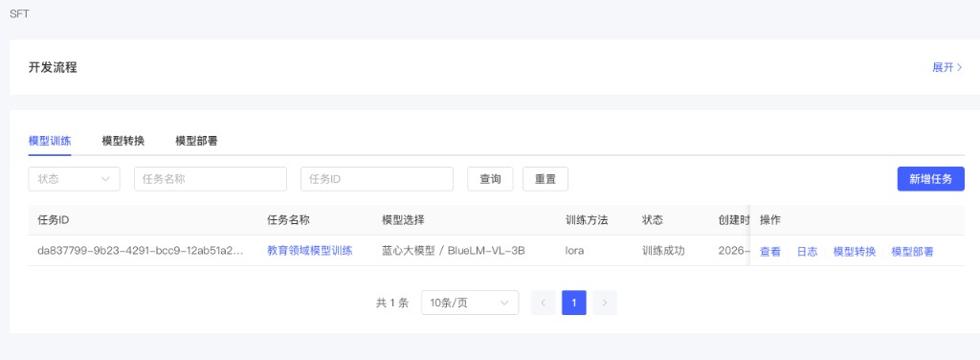Open the 10条/页 page size dropdown

(x=469, y=303)
